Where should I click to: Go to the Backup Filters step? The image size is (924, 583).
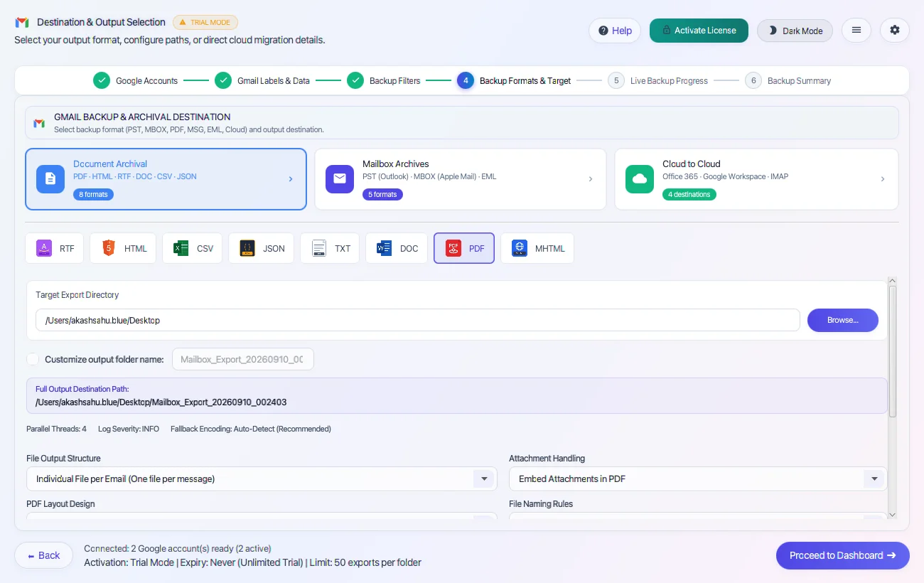pos(384,80)
